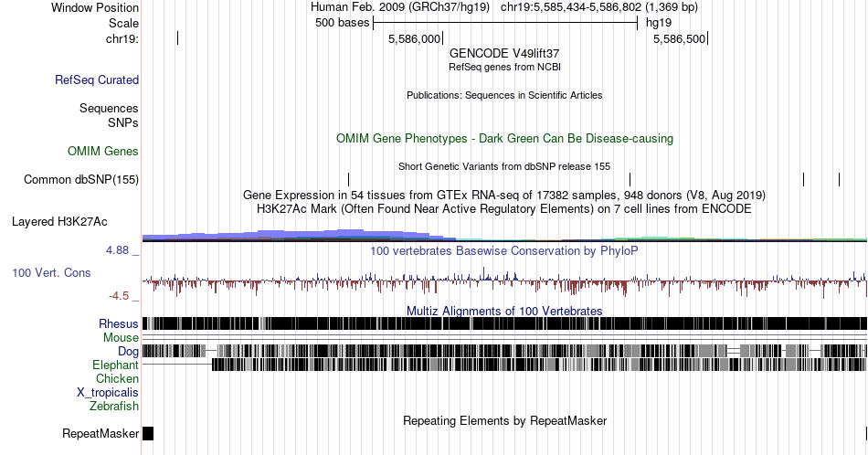Viewport: 868px width, 455px height.
Task: Click the RepeatMasker track label
Action: pyautogui.click(x=101, y=433)
